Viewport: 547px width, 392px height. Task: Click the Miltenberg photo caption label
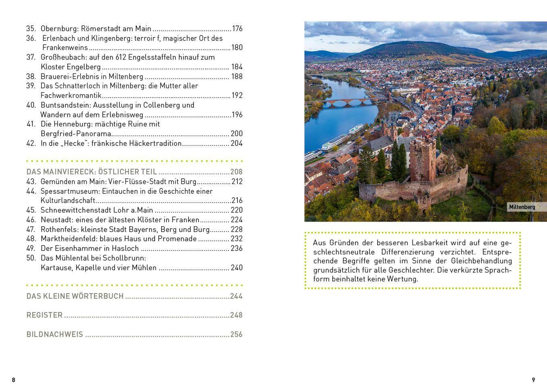[x=522, y=207]
